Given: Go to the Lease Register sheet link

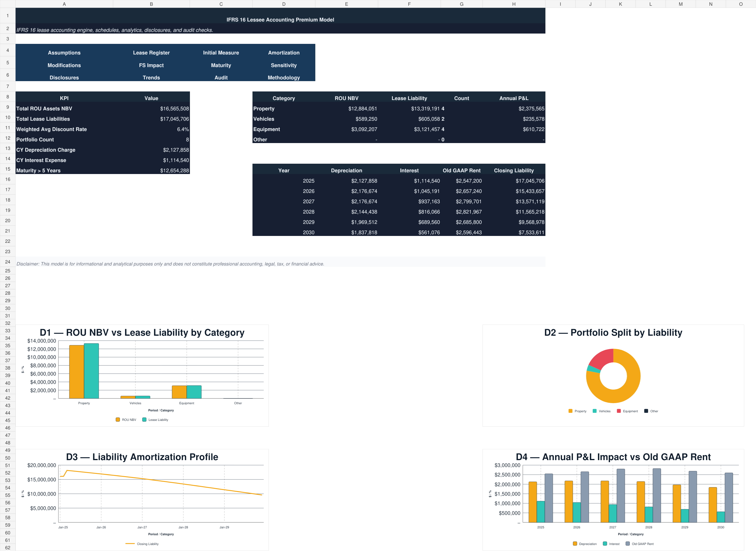Looking at the screenshot, I should coord(151,53).
